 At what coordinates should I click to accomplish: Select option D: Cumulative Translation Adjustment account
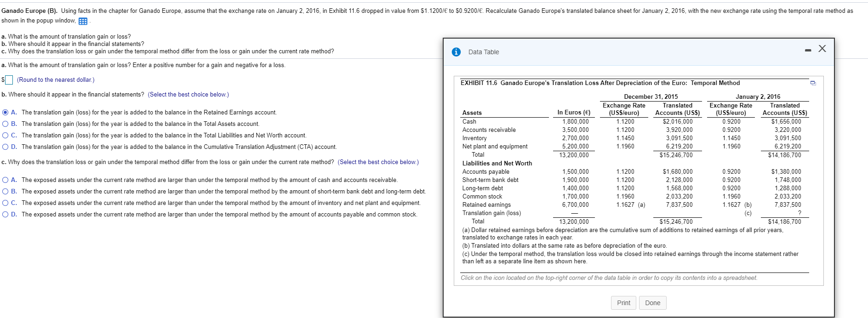coord(5,147)
